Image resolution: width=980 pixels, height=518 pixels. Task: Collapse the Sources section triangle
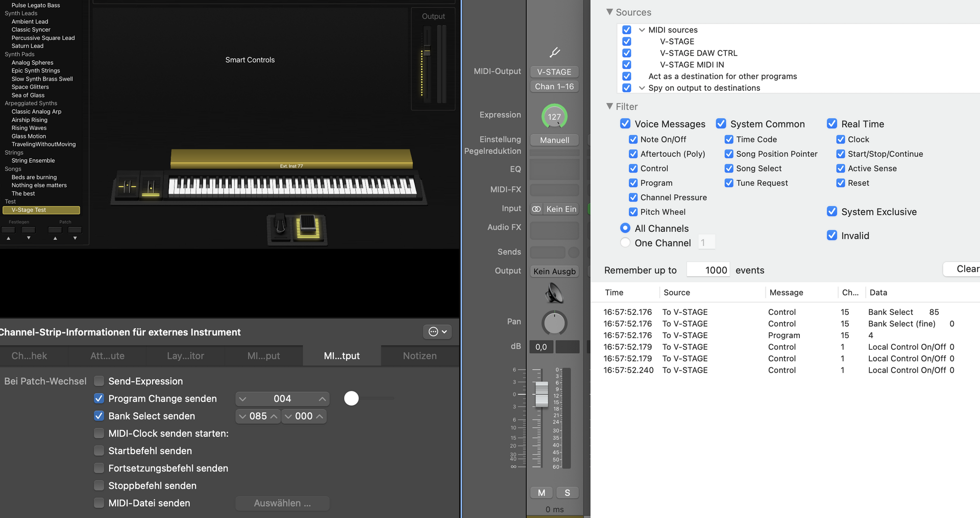coord(609,12)
